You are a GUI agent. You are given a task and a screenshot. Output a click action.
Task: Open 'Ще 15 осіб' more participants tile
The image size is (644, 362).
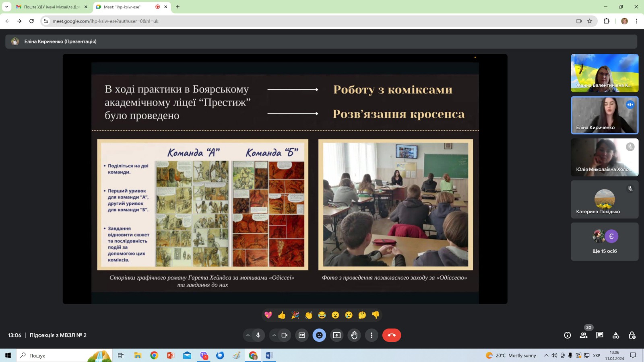[605, 242]
